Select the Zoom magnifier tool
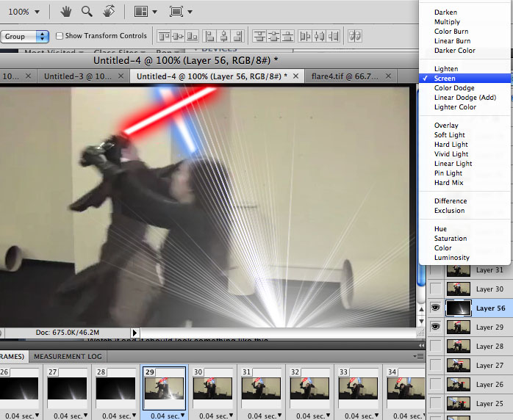The image size is (513, 420). 87,12
